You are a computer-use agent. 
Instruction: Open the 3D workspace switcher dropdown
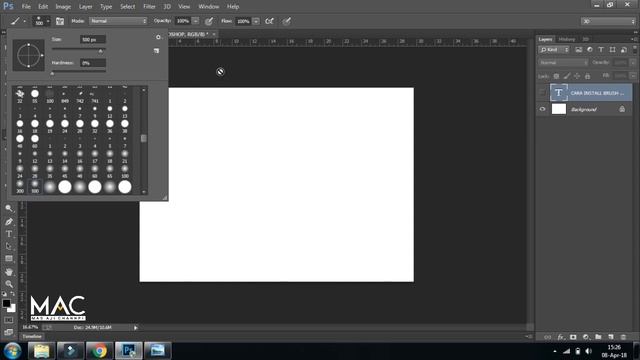608,21
